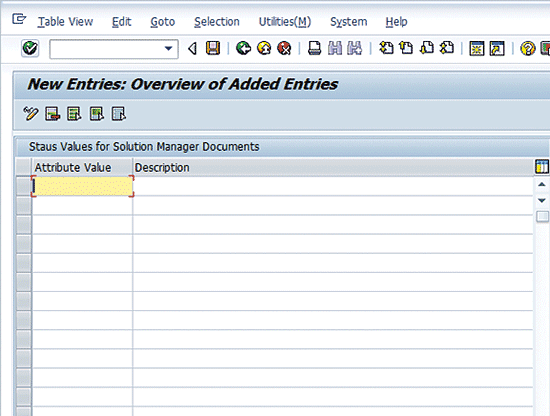Screen dimensions: 550x416
Task: Expand the command field dropdown arrow
Action: 168,48
